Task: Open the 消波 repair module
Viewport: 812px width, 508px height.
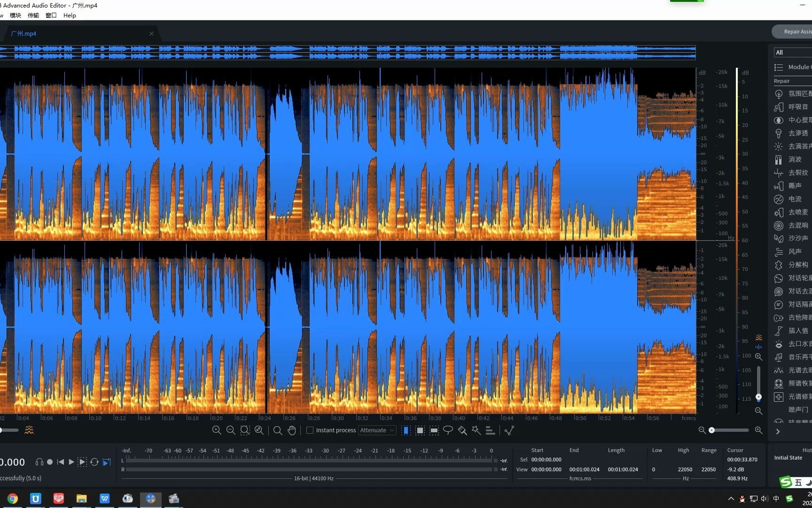Action: click(795, 159)
